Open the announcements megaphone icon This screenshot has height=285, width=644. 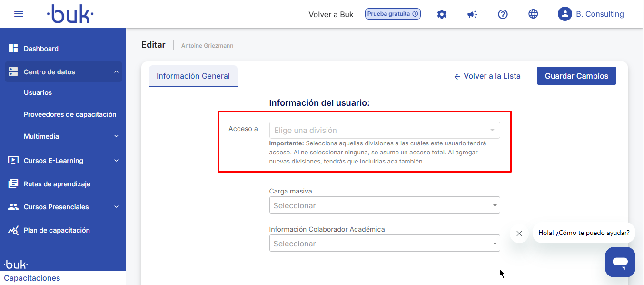point(472,14)
